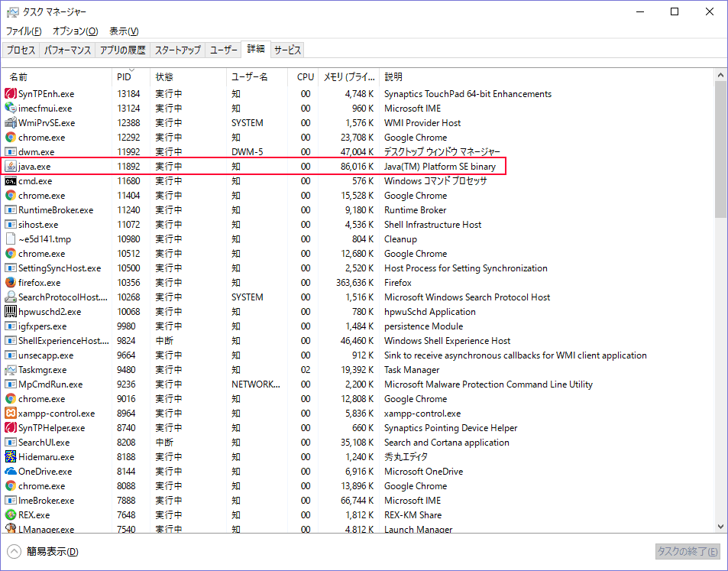Image resolution: width=728 pixels, height=571 pixels.
Task: Select the igfxpers.exe row
Action: [x=358, y=326]
